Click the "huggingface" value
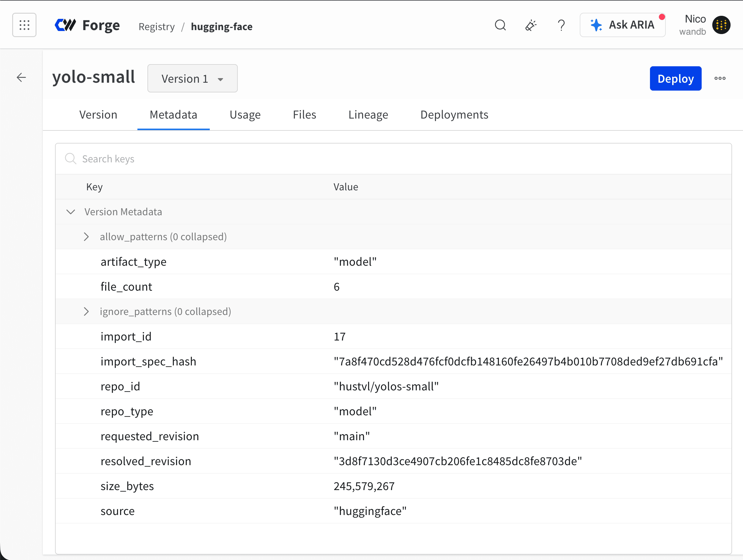This screenshot has height=560, width=743. coord(370,511)
